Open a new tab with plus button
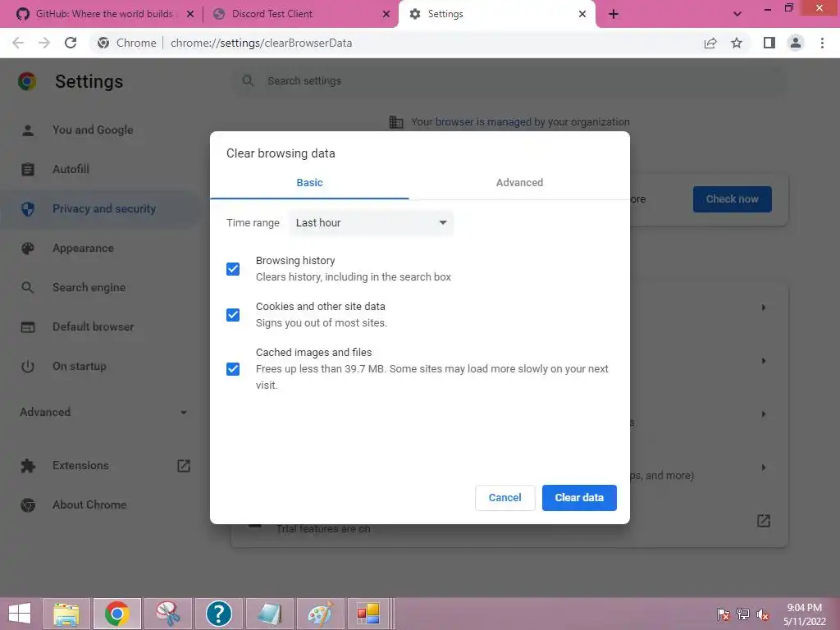The height and width of the screenshot is (630, 840). pyautogui.click(x=614, y=14)
